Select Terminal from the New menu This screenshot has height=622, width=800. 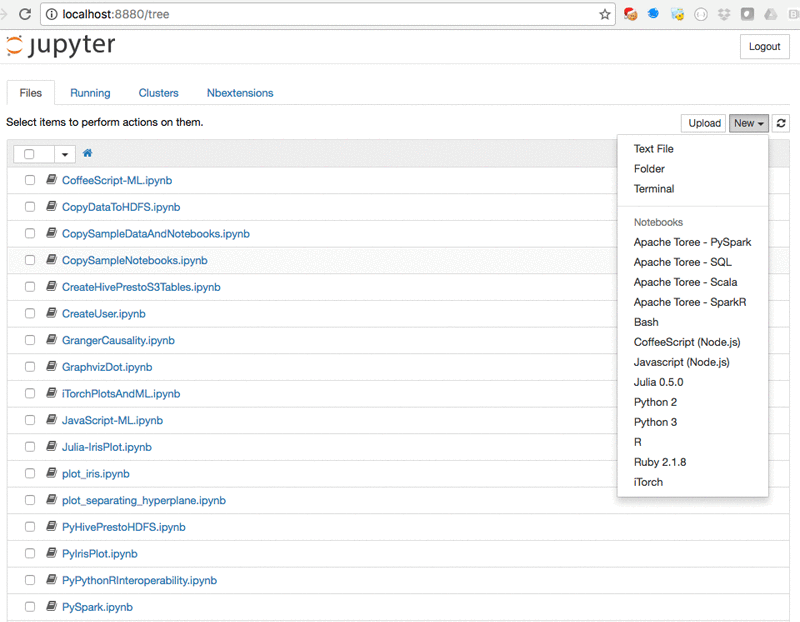coord(654,188)
